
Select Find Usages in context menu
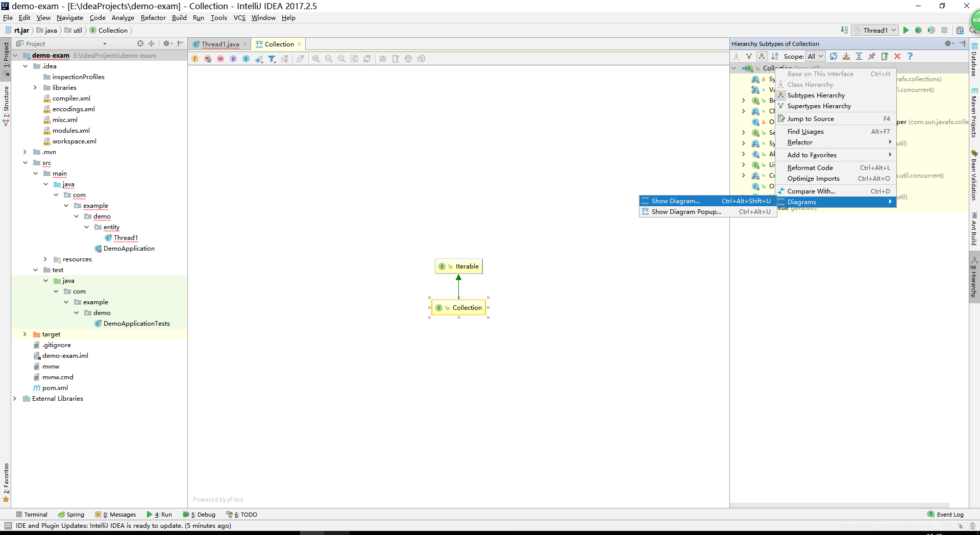(836, 132)
